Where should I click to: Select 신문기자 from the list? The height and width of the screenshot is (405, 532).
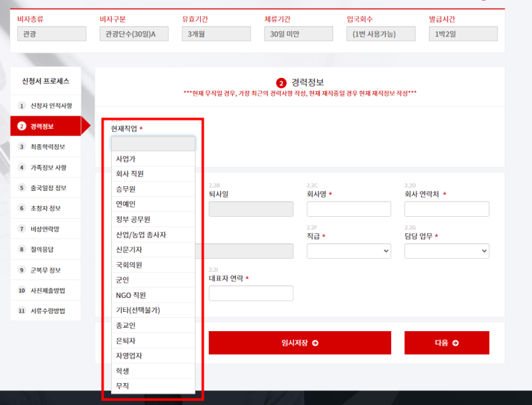click(x=153, y=249)
